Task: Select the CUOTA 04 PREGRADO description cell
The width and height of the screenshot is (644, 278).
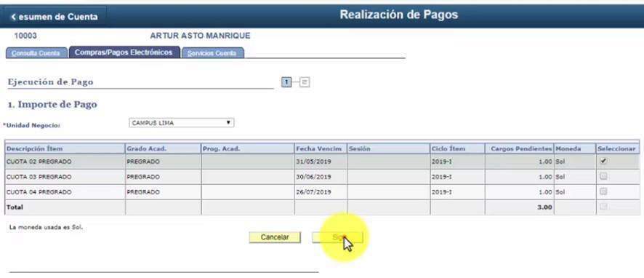Action: pyautogui.click(x=65, y=192)
